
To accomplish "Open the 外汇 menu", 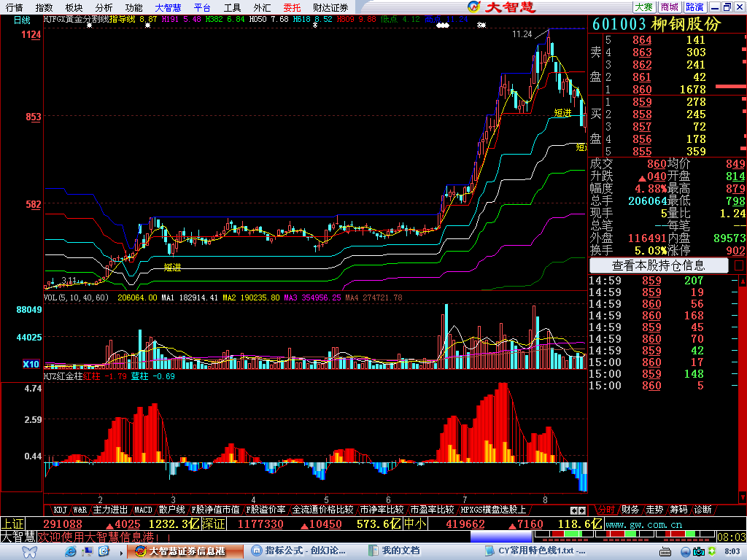I will (x=262, y=7).
